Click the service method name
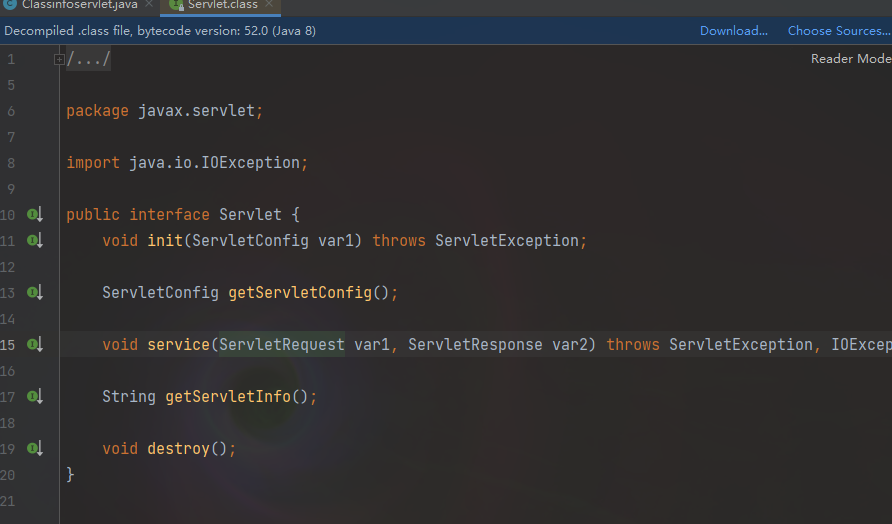Image resolution: width=892 pixels, height=524 pixels. point(179,344)
